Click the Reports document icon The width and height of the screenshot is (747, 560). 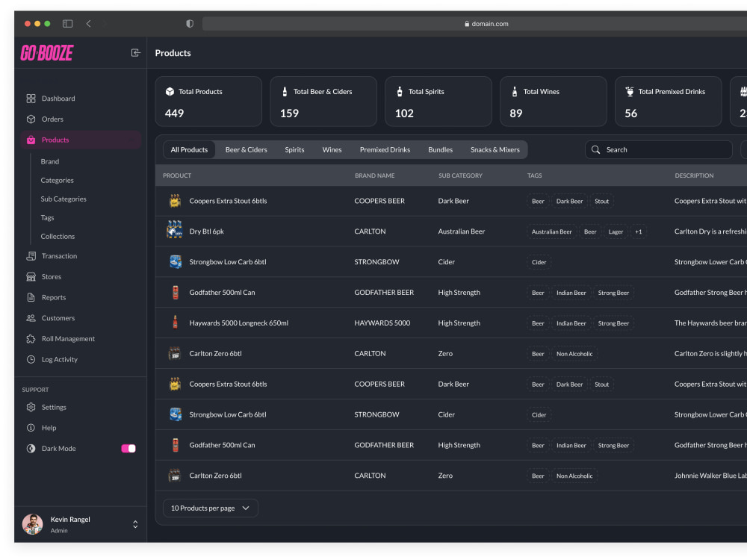coord(31,298)
